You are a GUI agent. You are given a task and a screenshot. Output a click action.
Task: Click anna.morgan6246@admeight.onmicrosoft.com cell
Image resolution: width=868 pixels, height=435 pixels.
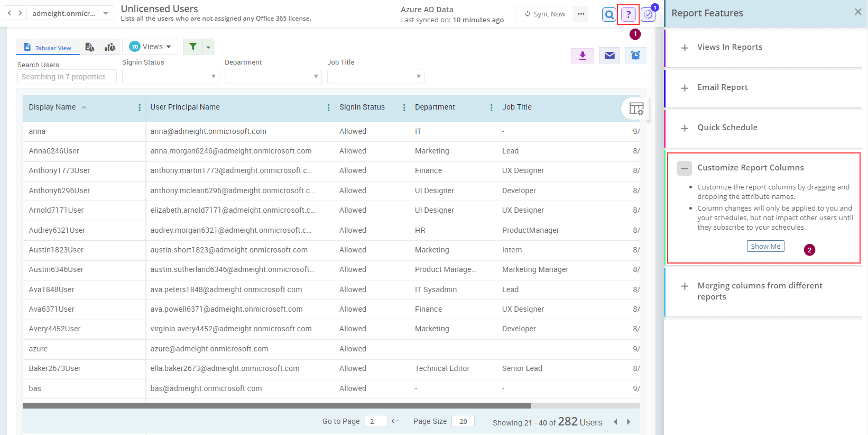click(x=231, y=151)
